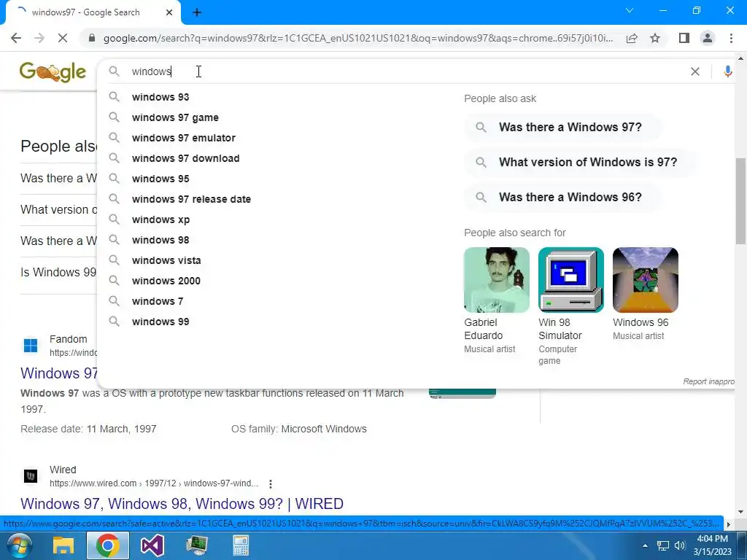This screenshot has height=560, width=747.
Task: Show hidden system tray icons
Action: [x=645, y=545]
